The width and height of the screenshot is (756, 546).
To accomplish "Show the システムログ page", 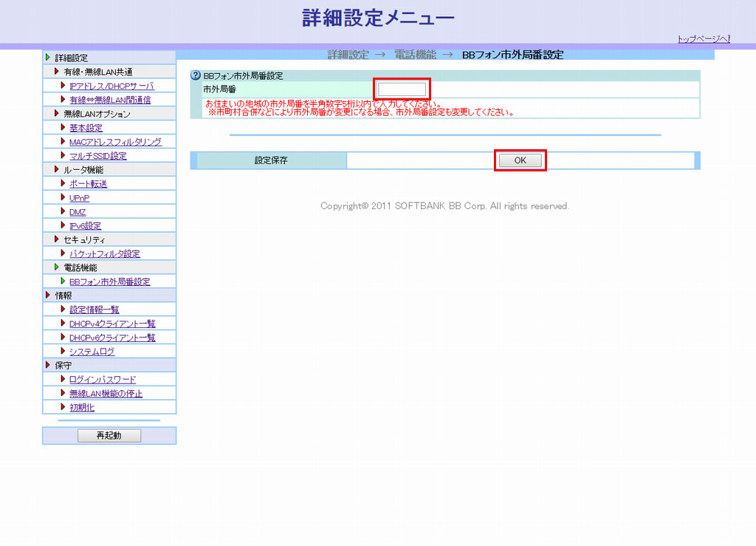I will point(92,352).
